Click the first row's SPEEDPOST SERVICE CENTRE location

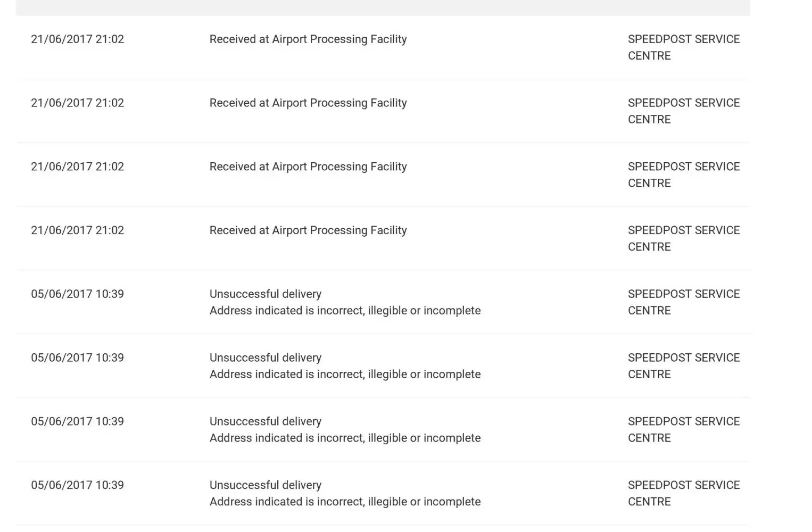pos(683,47)
